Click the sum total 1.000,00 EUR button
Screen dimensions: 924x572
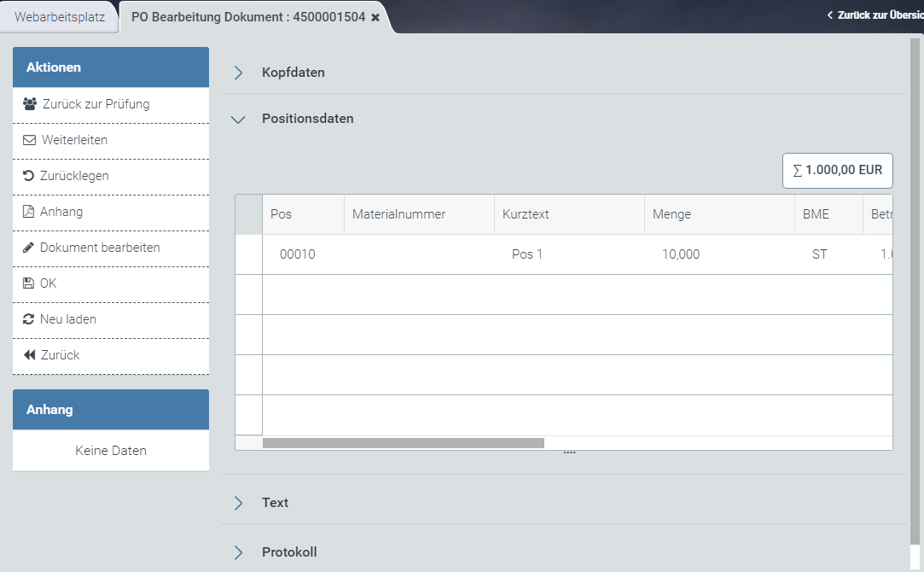[837, 170]
